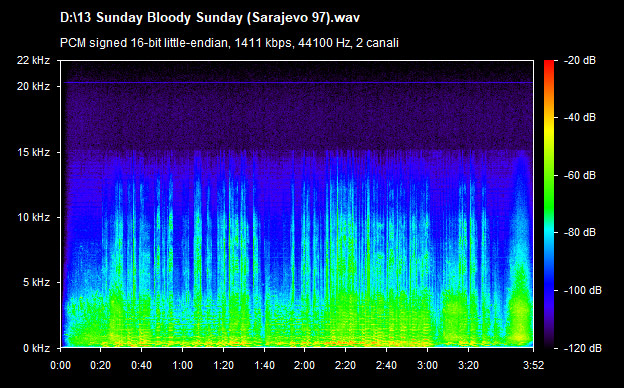Screen dimensions: 624x388
Task: Click the -120 dB legend label
Action: click(x=583, y=348)
